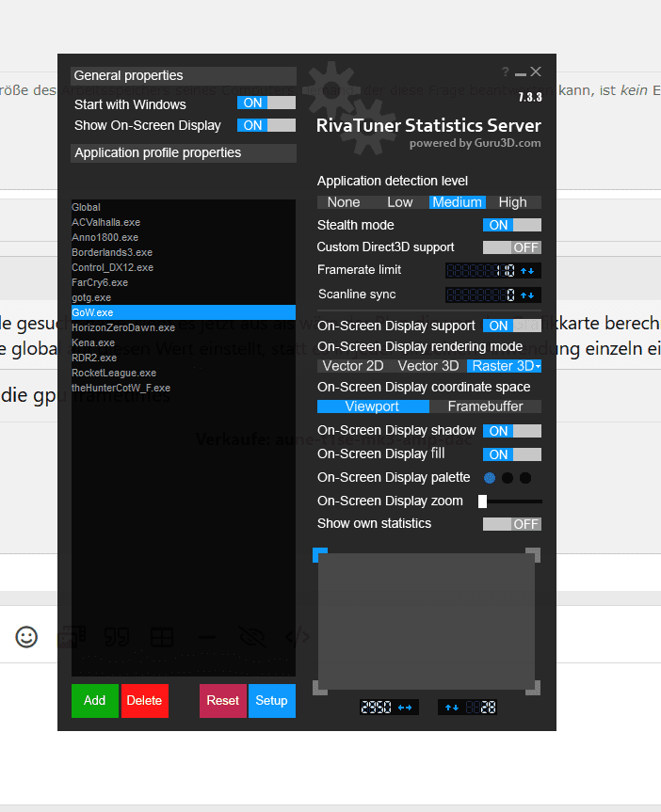Pick the third OSD palette color
The height and width of the screenshot is (812, 661).
coord(525,478)
